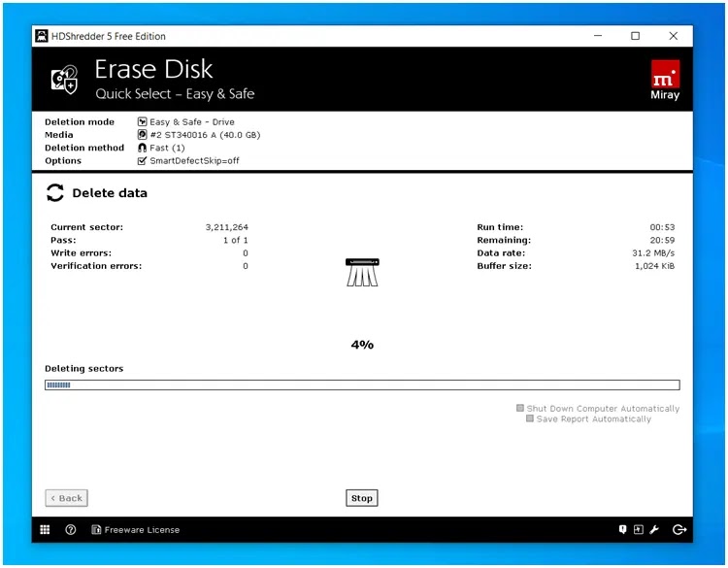Image resolution: width=728 pixels, height=568 pixels.
Task: Open the Freeware License link
Action: 142,529
